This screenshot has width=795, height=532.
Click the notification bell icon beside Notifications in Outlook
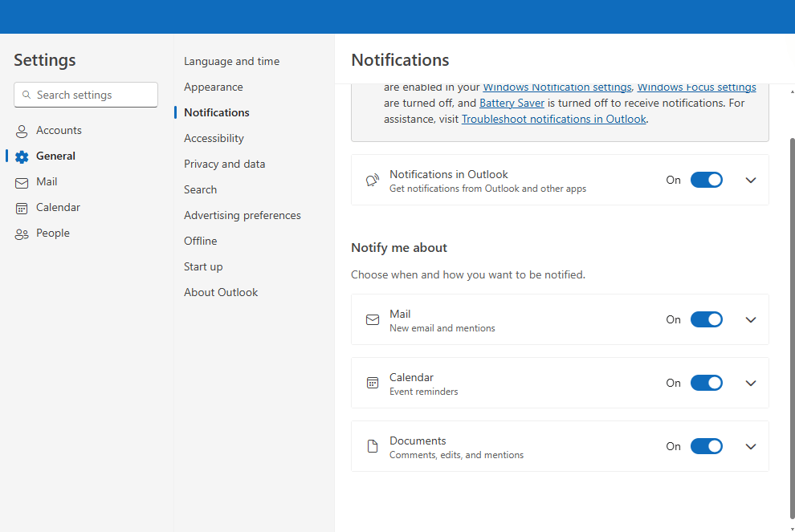(372, 180)
